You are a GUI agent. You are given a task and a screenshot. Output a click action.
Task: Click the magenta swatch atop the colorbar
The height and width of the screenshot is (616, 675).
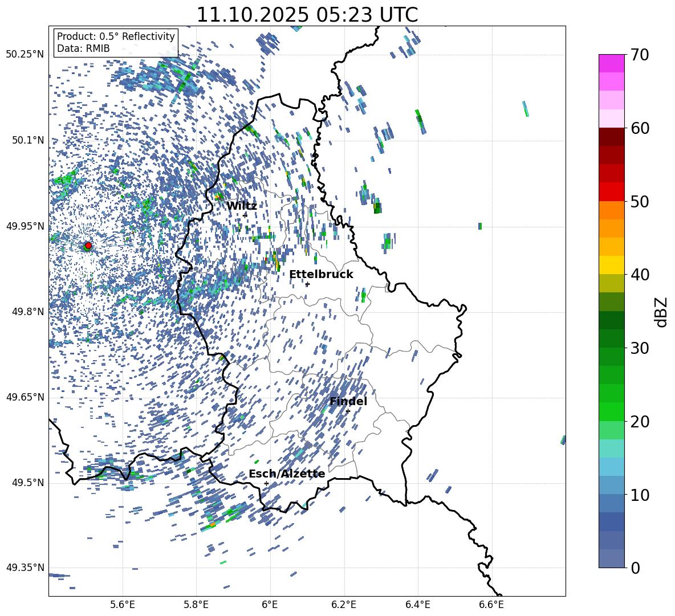coord(612,63)
